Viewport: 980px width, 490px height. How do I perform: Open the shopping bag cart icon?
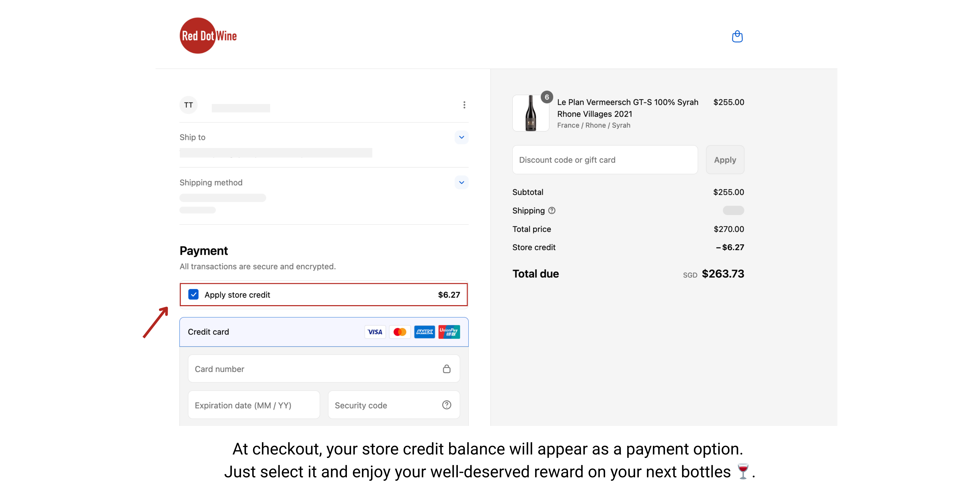pos(737,37)
